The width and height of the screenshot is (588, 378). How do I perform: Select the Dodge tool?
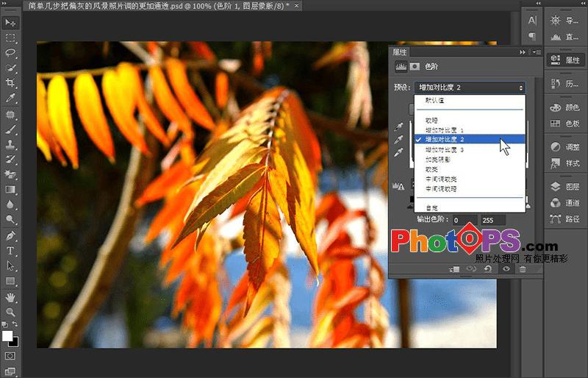pyautogui.click(x=10, y=220)
